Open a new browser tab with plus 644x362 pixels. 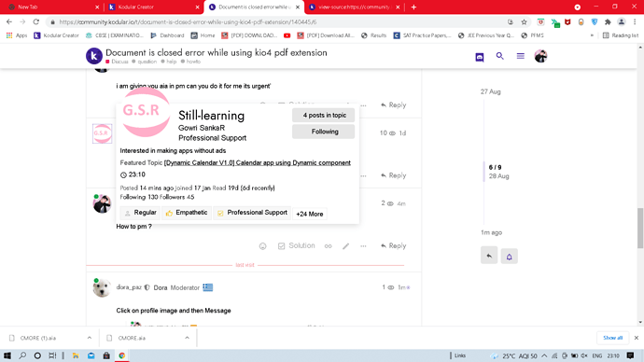(413, 7)
